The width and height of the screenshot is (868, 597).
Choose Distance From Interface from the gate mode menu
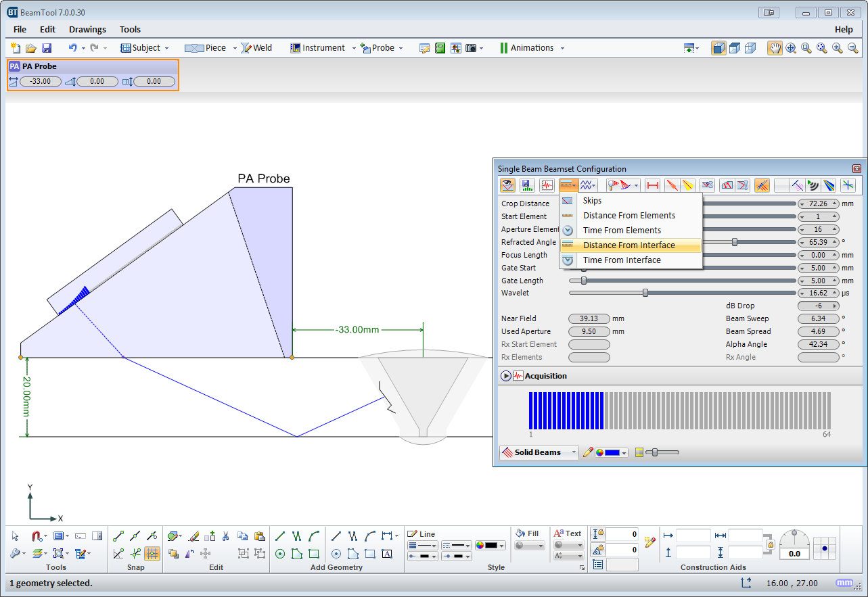(629, 245)
